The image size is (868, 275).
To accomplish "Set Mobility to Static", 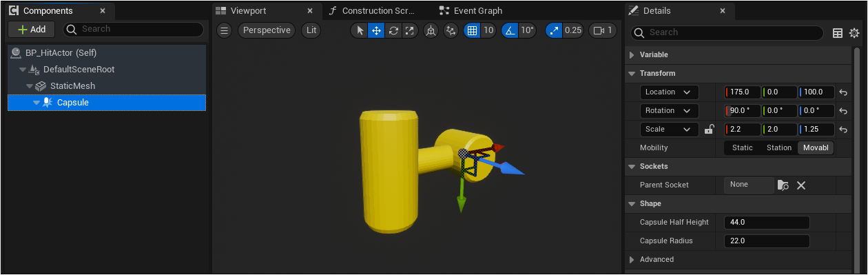I will tap(742, 147).
